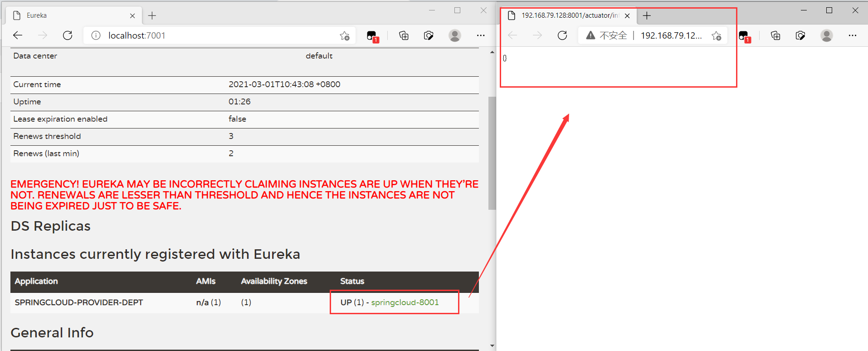This screenshot has width=868, height=351.
Task: Click the Eureka page vertical scrollbar thumb
Action: point(492,153)
